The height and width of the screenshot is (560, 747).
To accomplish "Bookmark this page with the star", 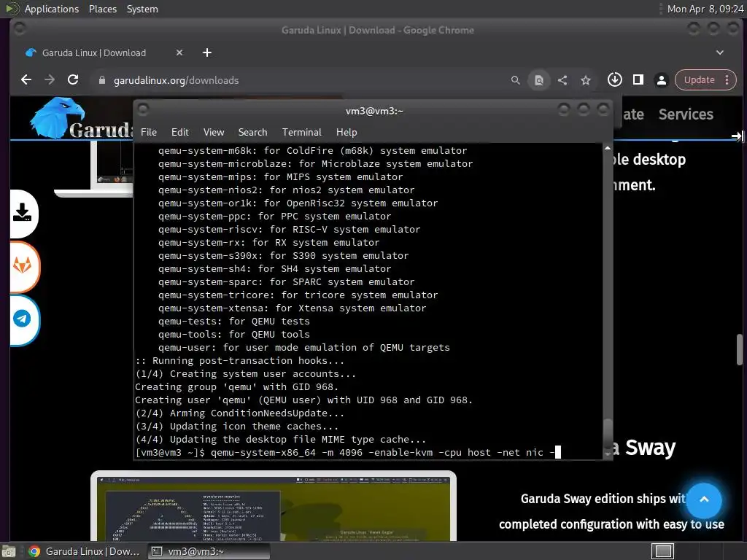I will pyautogui.click(x=586, y=80).
